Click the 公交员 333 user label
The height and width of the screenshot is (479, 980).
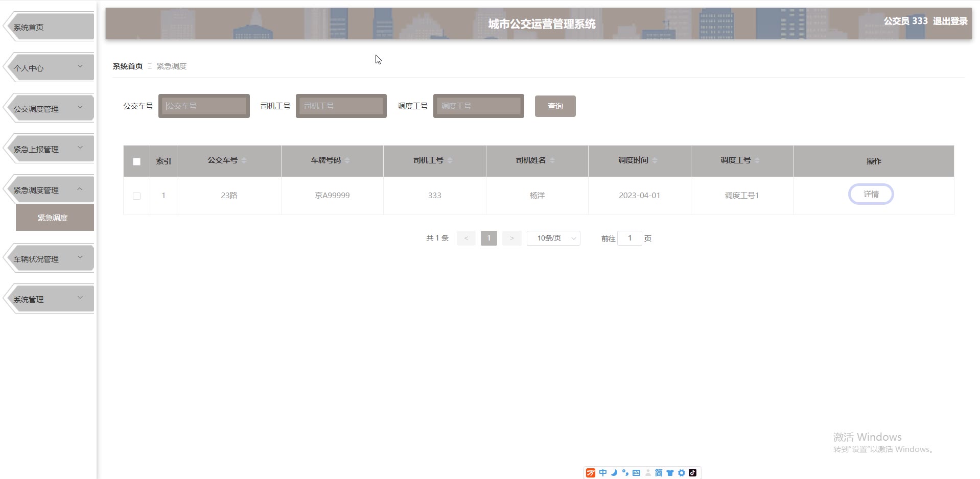[906, 21]
